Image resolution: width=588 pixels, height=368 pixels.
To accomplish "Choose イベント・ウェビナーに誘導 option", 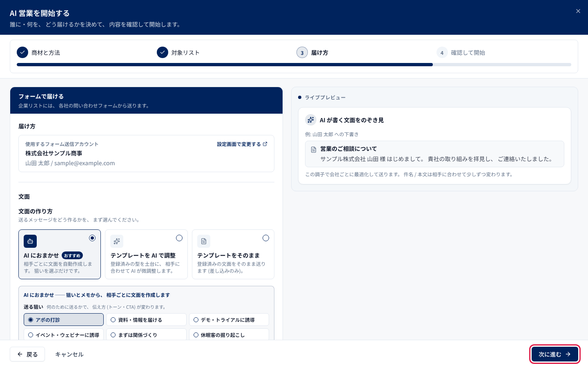I will [x=64, y=334].
